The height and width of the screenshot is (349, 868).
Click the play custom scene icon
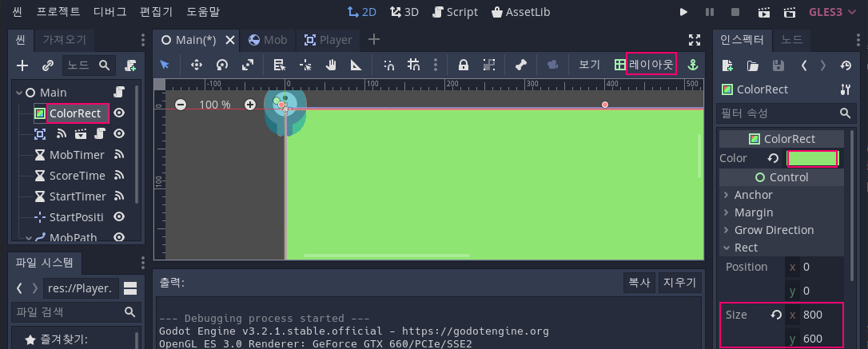tap(790, 12)
